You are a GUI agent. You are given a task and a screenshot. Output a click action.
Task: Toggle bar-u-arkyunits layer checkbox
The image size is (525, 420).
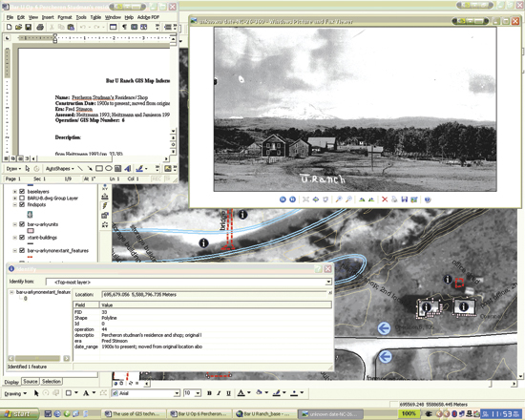coord(22,224)
